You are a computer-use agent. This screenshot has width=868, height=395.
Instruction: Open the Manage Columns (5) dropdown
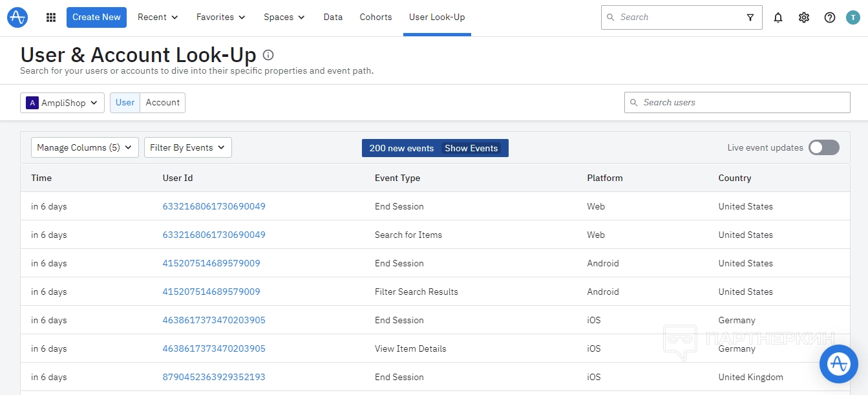pos(85,147)
